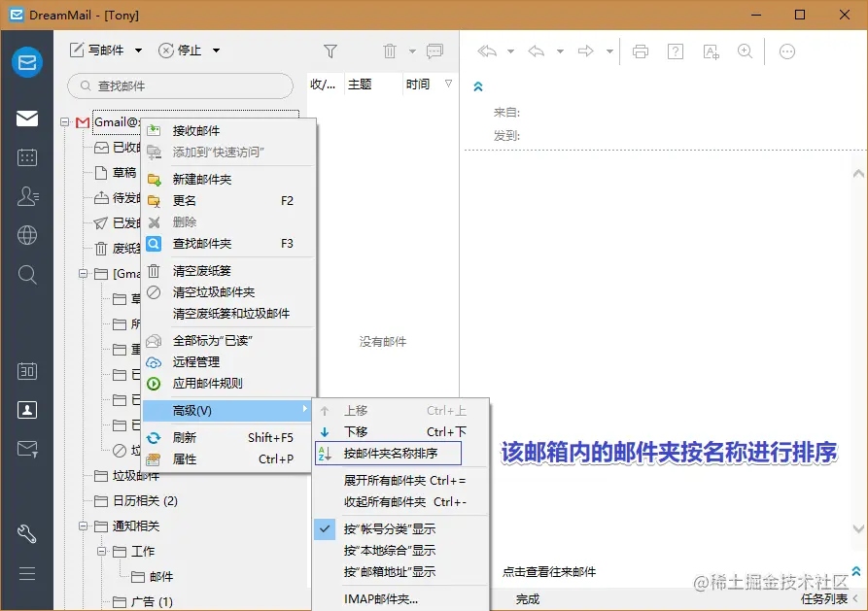This screenshot has height=611, width=868.
Task: Click the 停止 stop button
Action: [180, 51]
